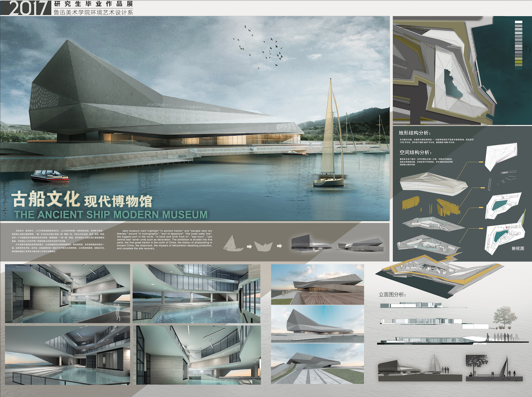Click the '现代博物馆' title text

point(118,201)
